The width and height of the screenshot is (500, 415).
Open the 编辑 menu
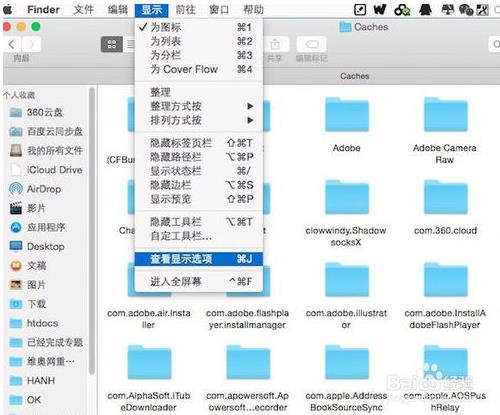click(x=118, y=10)
